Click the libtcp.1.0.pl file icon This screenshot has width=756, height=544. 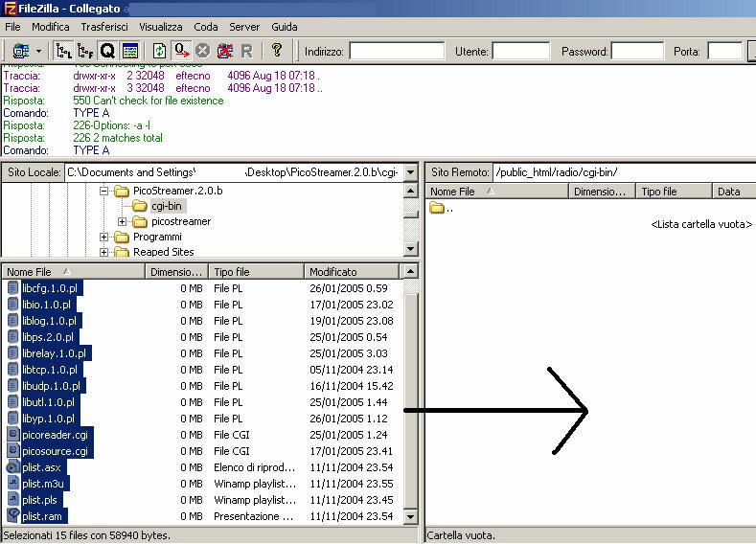13,370
